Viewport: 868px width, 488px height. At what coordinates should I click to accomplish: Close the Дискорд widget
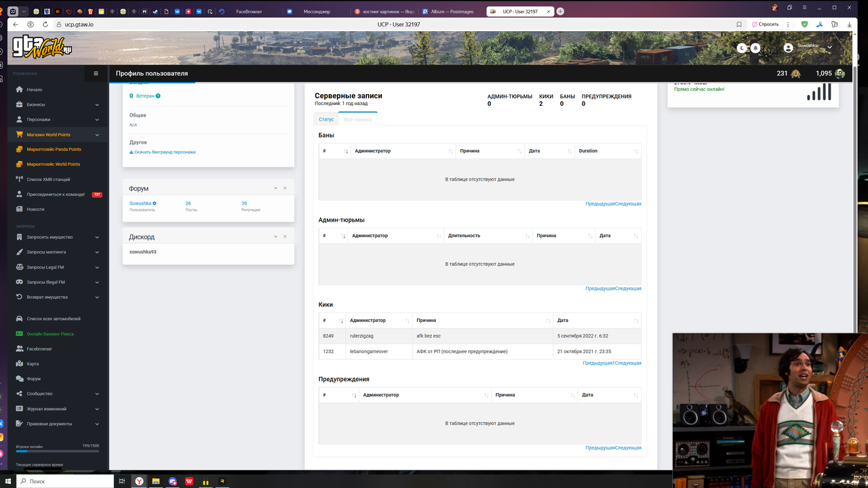[285, 237]
